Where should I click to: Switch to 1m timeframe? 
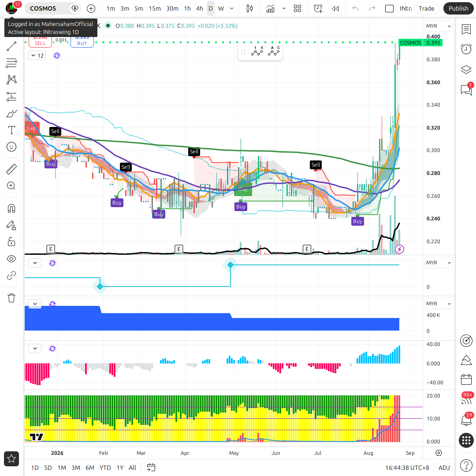pyautogui.click(x=111, y=8)
